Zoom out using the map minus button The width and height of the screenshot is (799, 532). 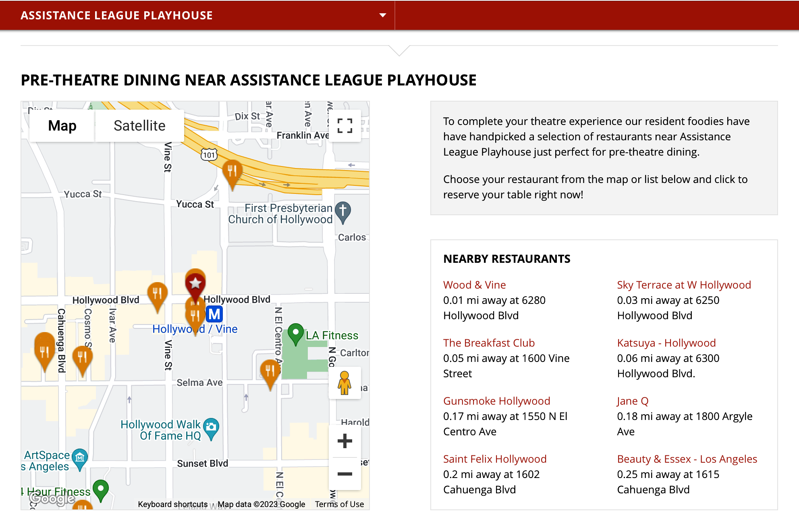pos(345,474)
